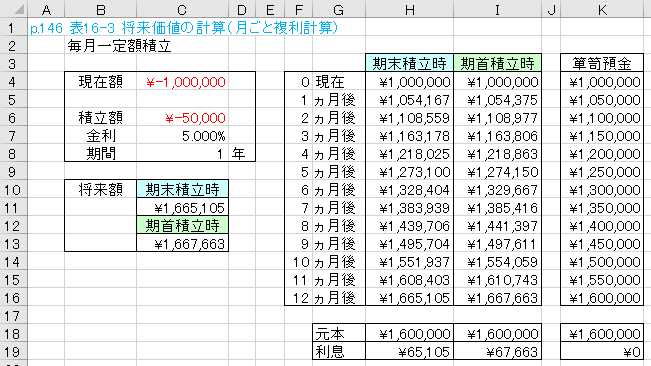This screenshot has width=651, height=366.
Task: Select the ¥1,667,663 cell in column C
Action: 182,244
